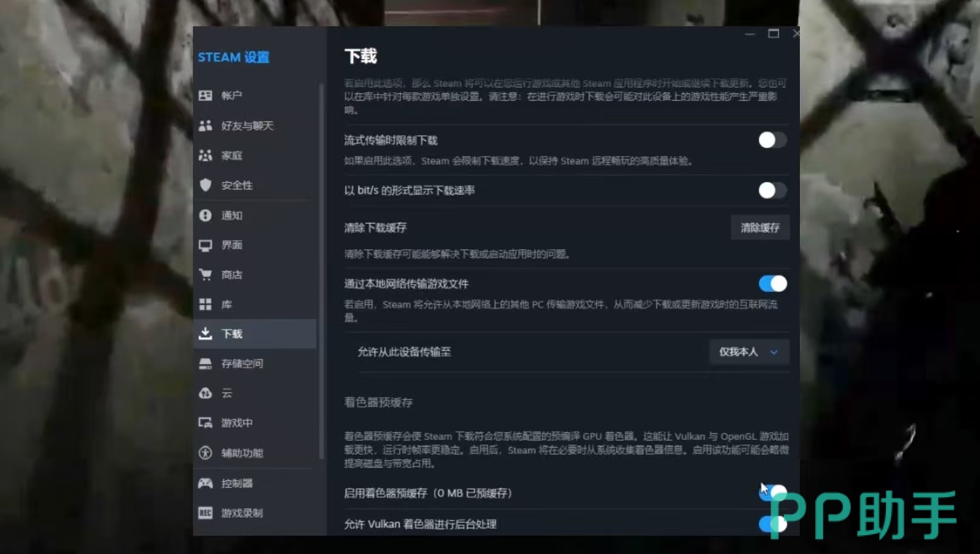Select the library grid icon
The width and height of the screenshot is (980, 554).
click(205, 304)
